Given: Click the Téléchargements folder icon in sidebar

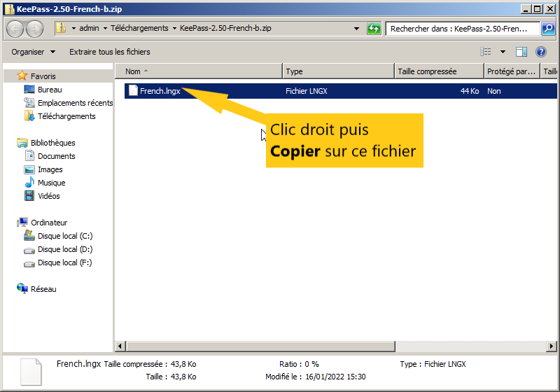Looking at the screenshot, I should click(x=29, y=115).
